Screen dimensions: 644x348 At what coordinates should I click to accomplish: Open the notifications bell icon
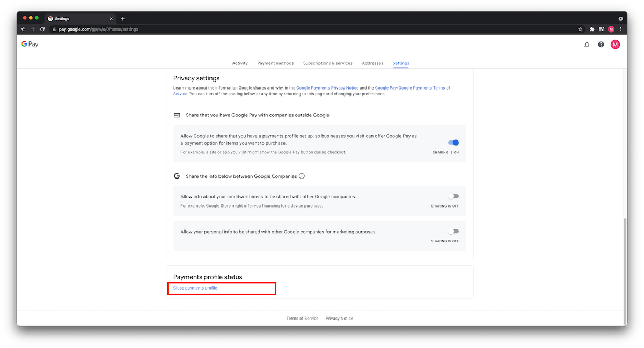click(x=587, y=44)
